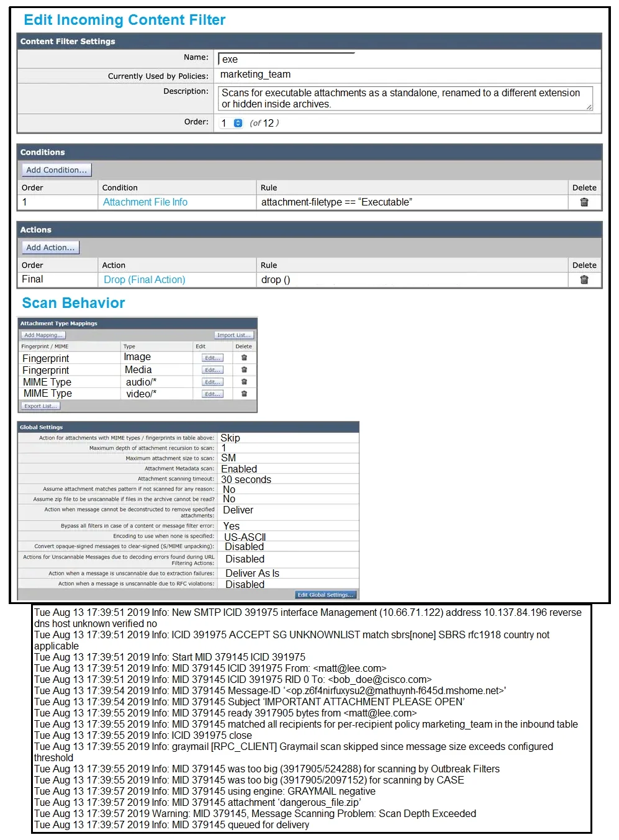Screen dimensions: 619x840
Task: Delete the audio/* MIME Type mapping
Action: click(x=244, y=382)
